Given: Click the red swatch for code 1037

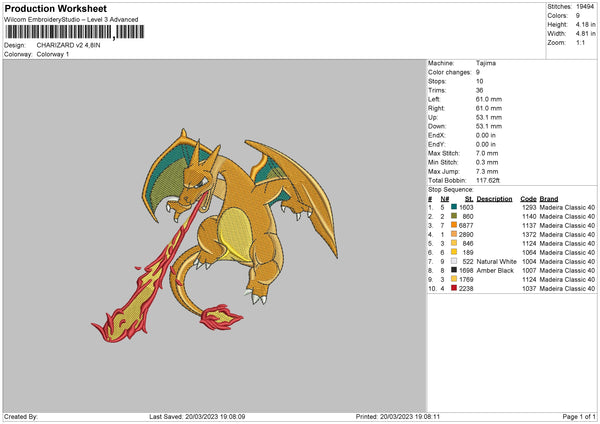Looking at the screenshot, I should [x=454, y=288].
